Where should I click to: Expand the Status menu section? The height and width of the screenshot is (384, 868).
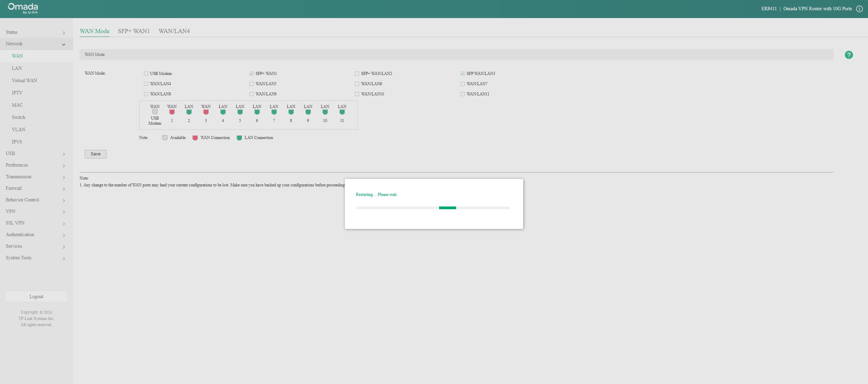point(36,32)
